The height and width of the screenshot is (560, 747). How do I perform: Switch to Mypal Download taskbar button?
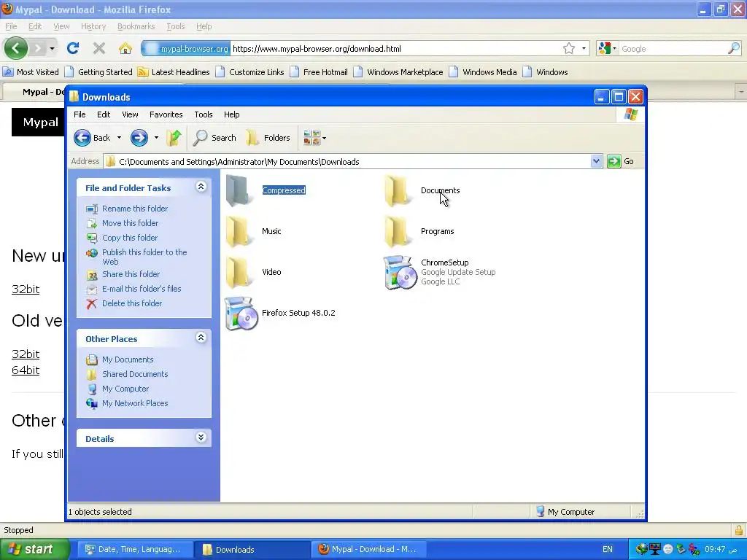tap(368, 550)
